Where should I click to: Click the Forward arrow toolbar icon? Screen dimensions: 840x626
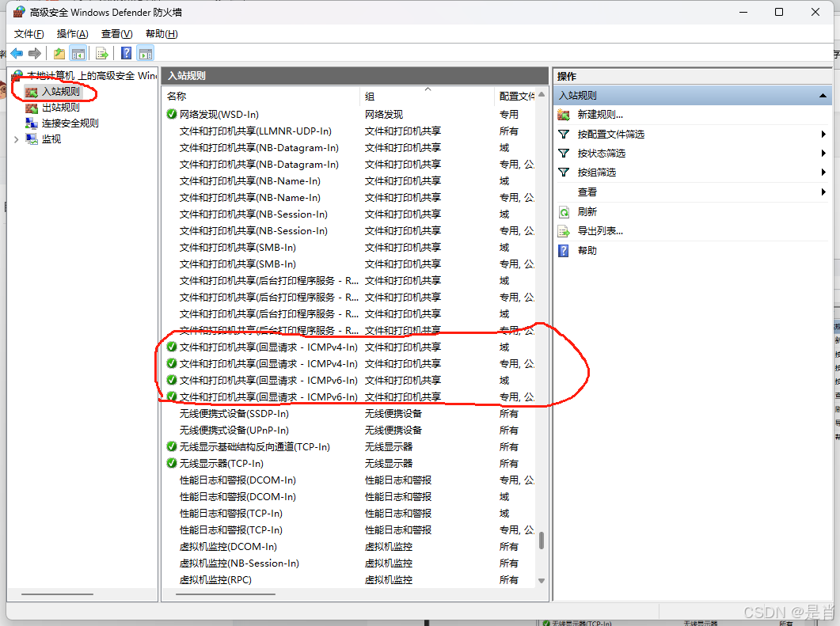pyautogui.click(x=35, y=54)
